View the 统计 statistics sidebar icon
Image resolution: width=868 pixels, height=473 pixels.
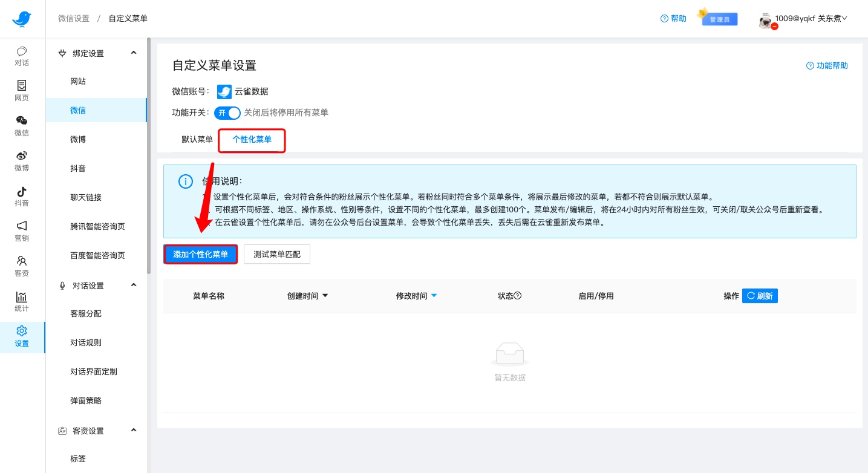click(22, 302)
